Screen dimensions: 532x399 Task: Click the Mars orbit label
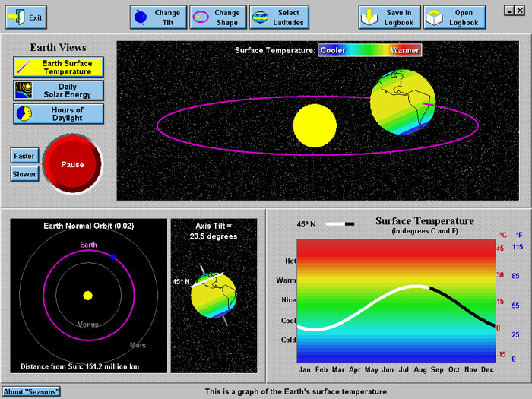pos(138,345)
